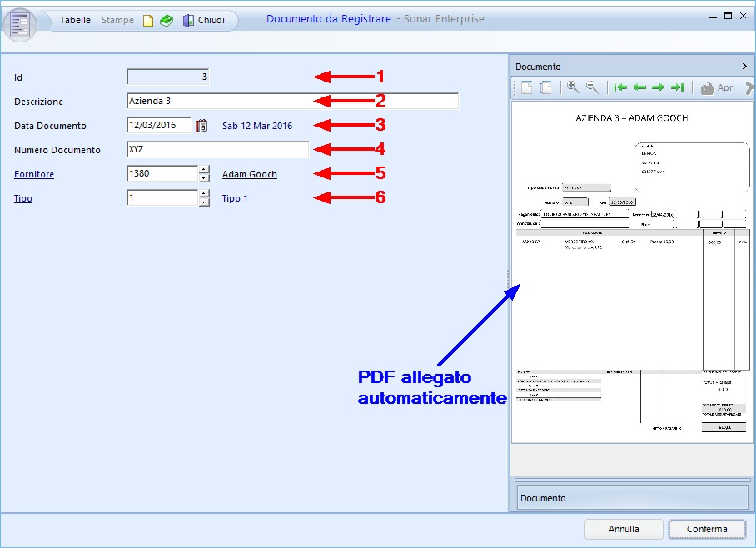Click the Tipo label link
This screenshot has height=548, width=756.
click(x=23, y=199)
